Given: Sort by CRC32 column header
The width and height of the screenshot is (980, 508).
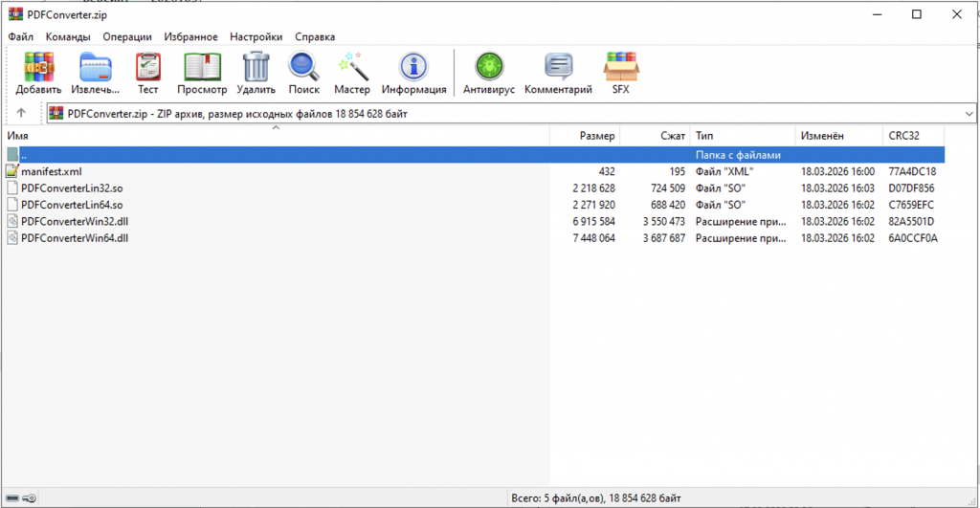Looking at the screenshot, I should tap(914, 136).
